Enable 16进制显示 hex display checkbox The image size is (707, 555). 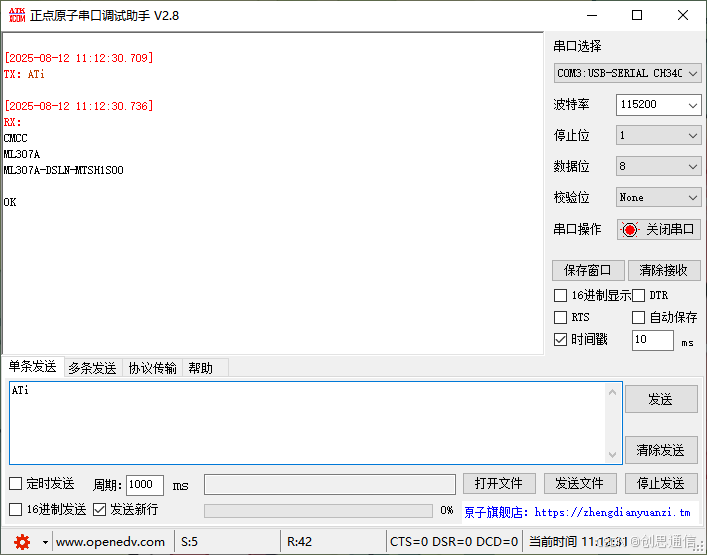click(x=560, y=296)
